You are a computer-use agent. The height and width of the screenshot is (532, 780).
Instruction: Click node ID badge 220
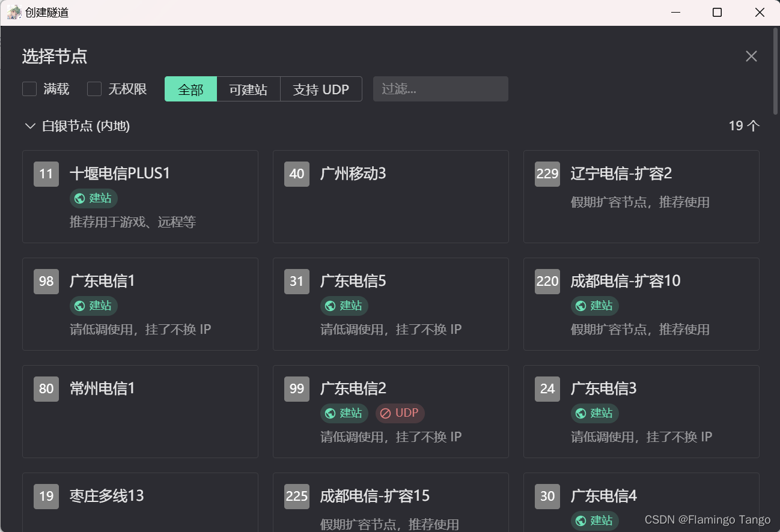click(x=547, y=282)
